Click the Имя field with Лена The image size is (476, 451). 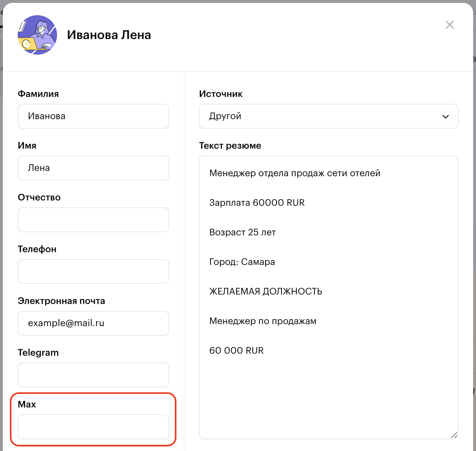(93, 168)
